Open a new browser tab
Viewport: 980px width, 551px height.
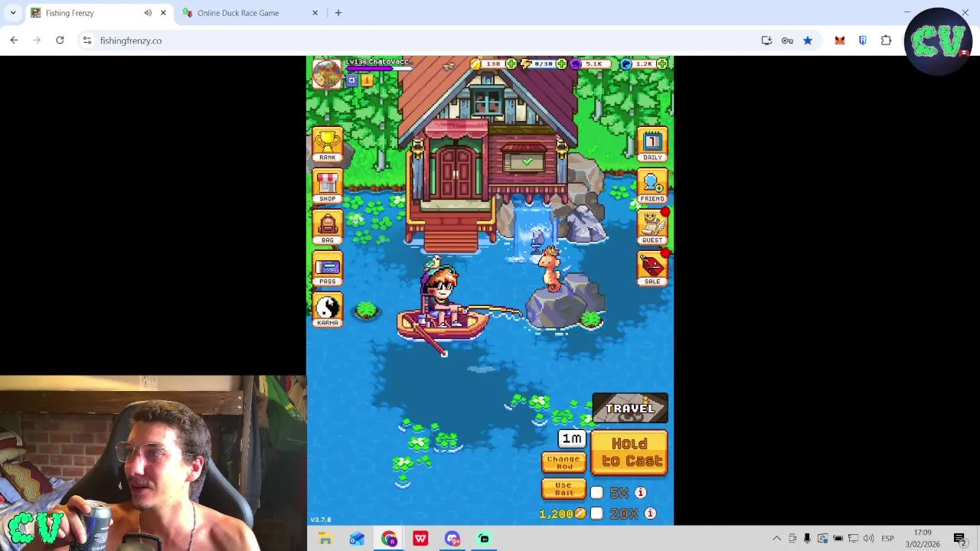pos(338,13)
